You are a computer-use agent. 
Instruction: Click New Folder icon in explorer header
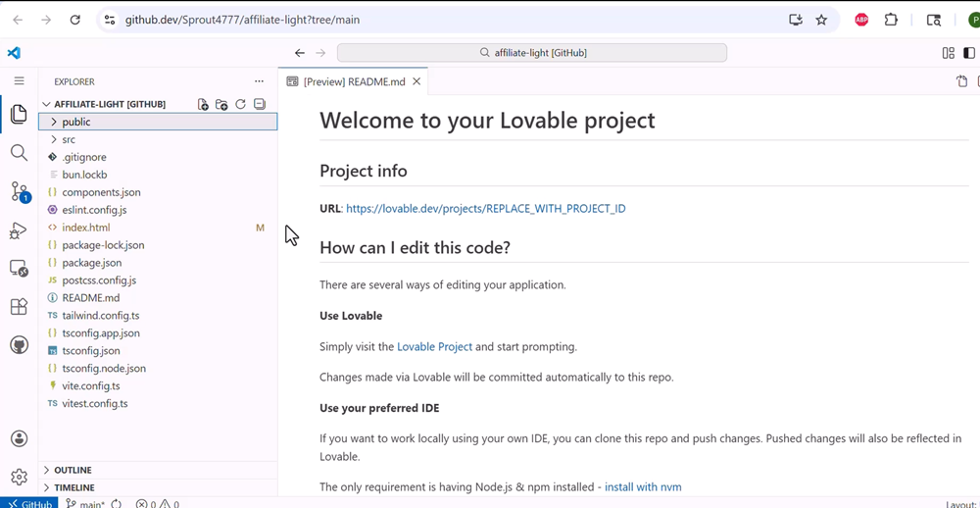pyautogui.click(x=221, y=105)
